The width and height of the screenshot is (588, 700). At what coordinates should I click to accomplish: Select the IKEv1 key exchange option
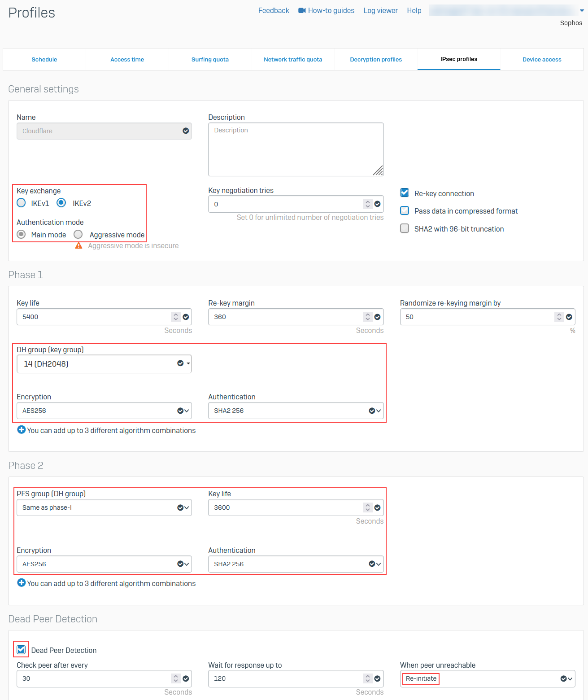click(21, 203)
